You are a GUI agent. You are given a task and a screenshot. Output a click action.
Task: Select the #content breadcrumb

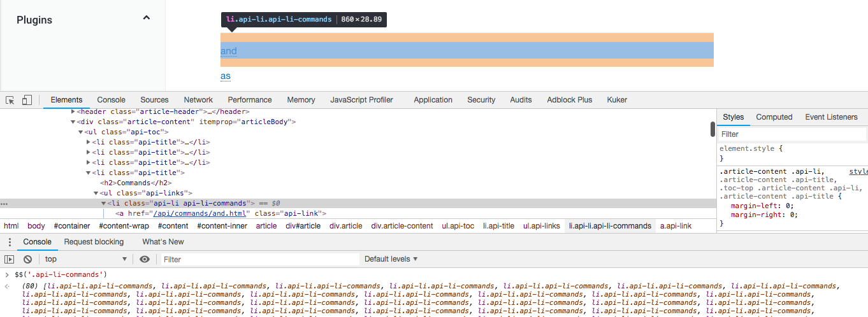(x=173, y=226)
